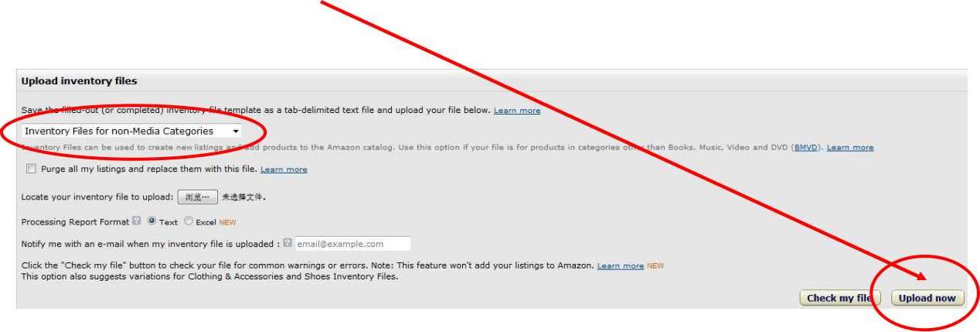This screenshot has height=332, width=980.
Task: Click the NEW badge beside Excel option
Action: (227, 222)
